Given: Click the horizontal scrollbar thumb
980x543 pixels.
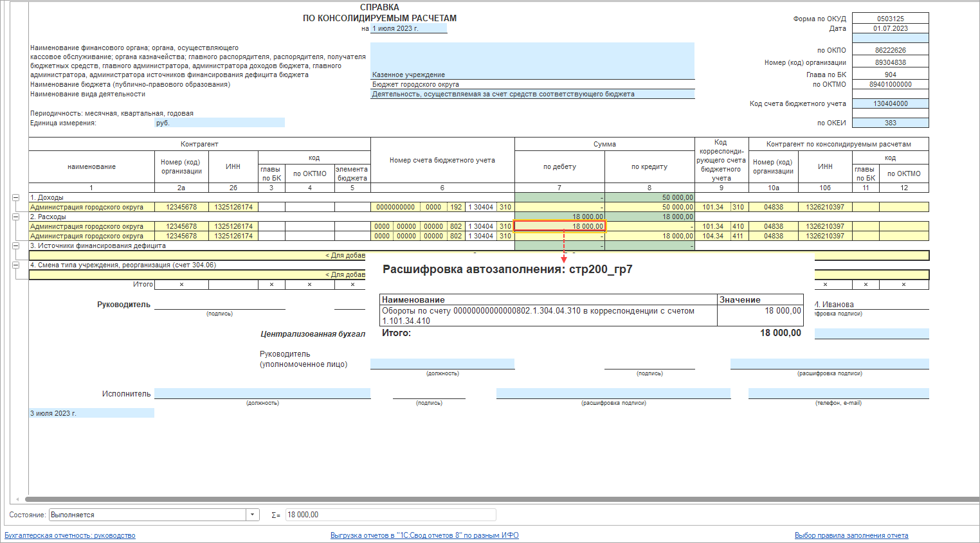Looking at the screenshot, I should (502, 499).
